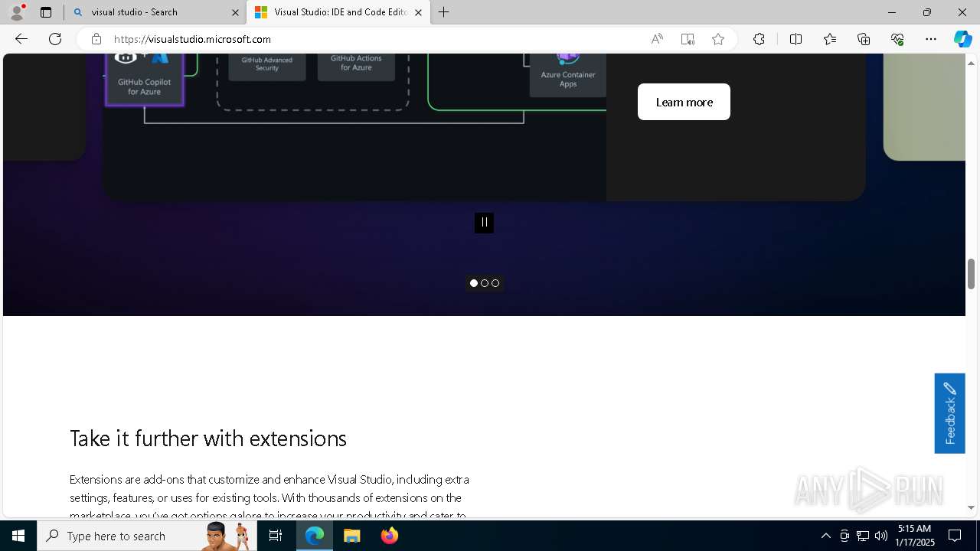This screenshot has width=980, height=551.
Task: Open the notification center icon
Action: point(955,536)
